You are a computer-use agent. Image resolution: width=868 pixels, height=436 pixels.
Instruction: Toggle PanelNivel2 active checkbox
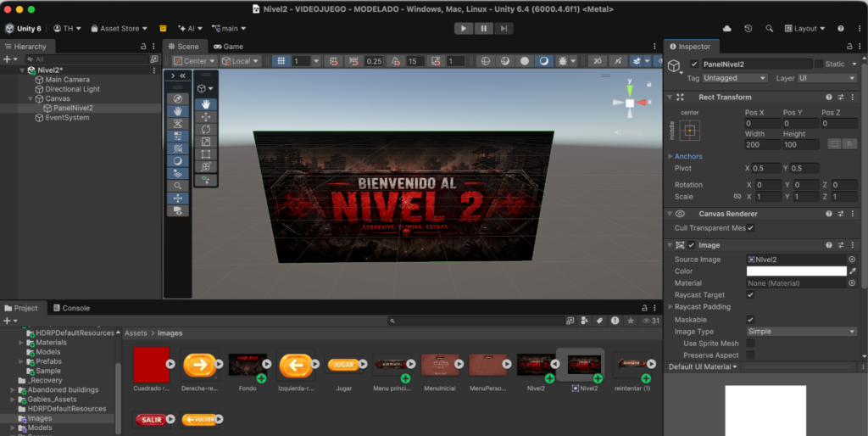[694, 64]
